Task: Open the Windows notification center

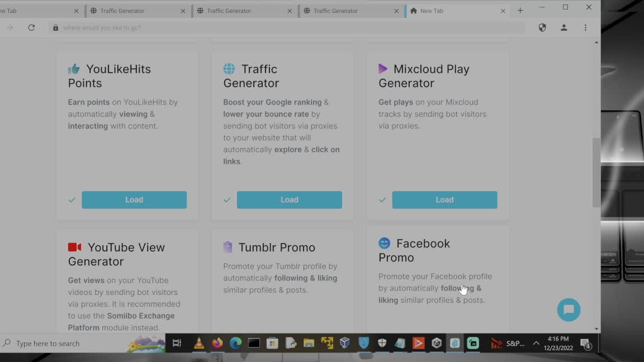Action: 586,344
